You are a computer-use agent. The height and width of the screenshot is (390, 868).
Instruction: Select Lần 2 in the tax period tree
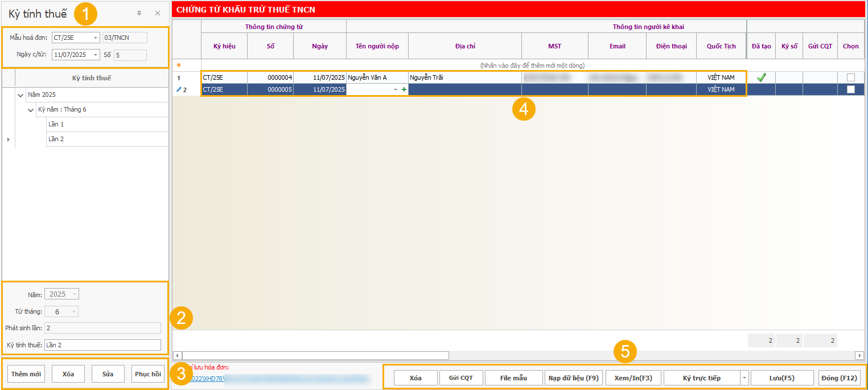pyautogui.click(x=108, y=139)
